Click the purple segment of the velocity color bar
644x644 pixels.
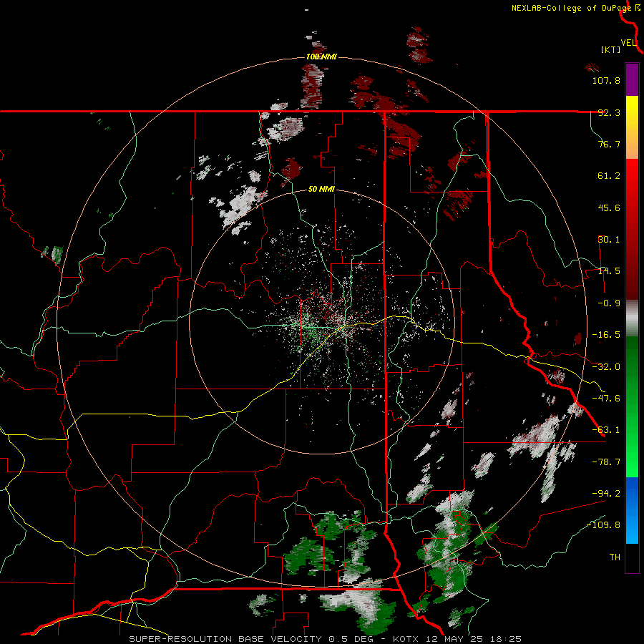pos(632,79)
